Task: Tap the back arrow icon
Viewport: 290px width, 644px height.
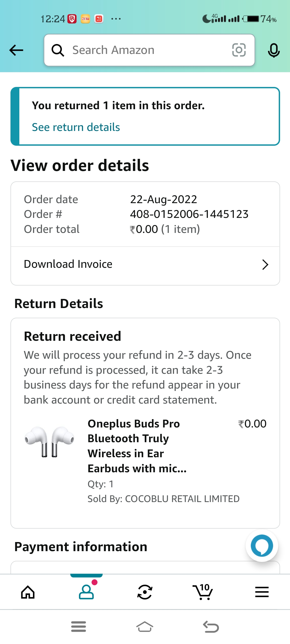Action: (x=16, y=50)
